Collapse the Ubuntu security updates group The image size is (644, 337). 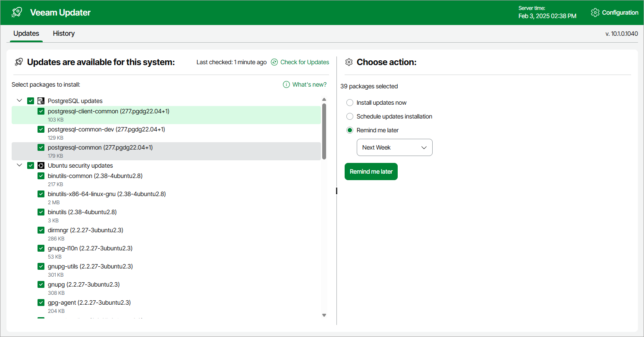coord(19,165)
